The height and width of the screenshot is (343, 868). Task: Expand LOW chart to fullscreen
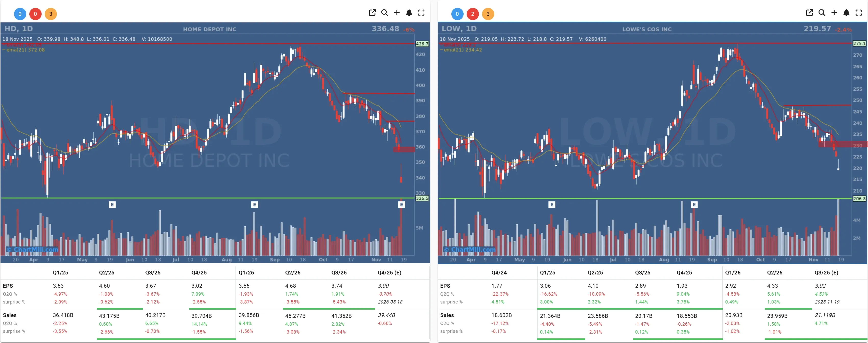click(858, 12)
